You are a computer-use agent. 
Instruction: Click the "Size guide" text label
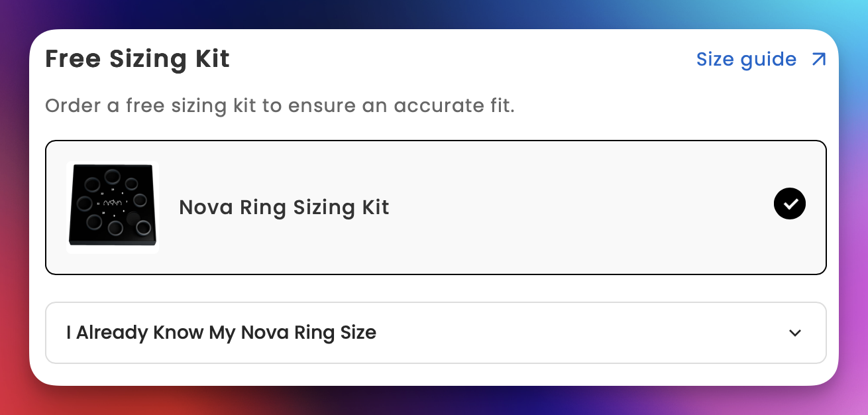(746, 60)
